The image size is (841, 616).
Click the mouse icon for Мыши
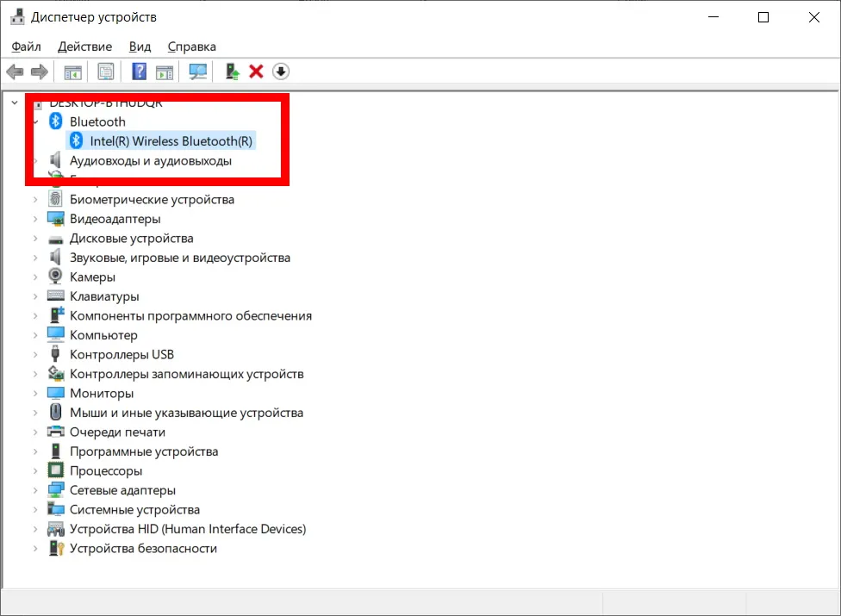[x=55, y=412]
